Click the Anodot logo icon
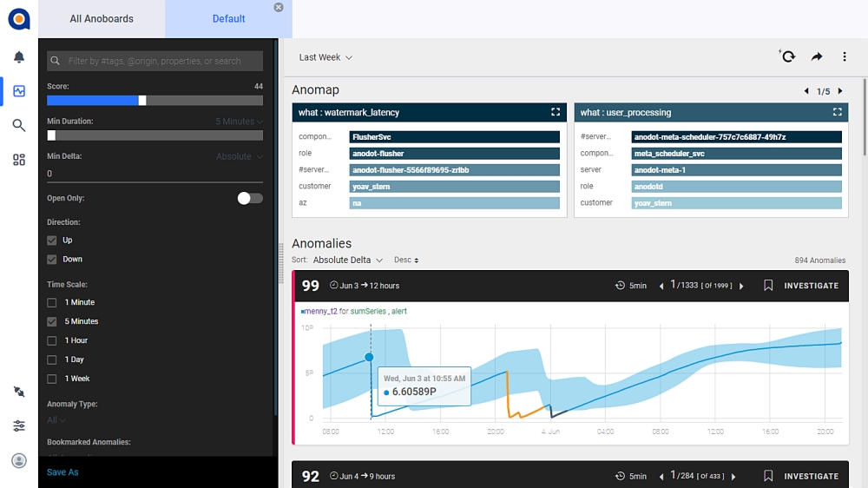 (19, 19)
